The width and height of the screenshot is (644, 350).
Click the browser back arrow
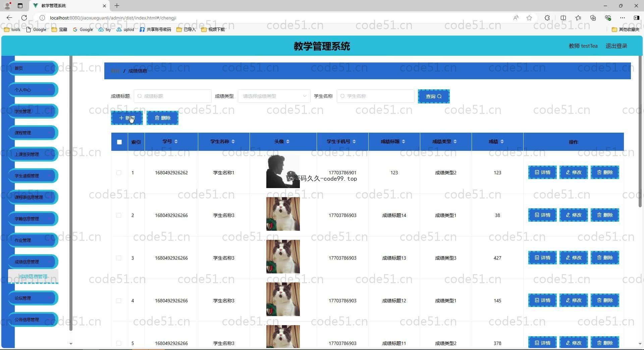(9, 18)
